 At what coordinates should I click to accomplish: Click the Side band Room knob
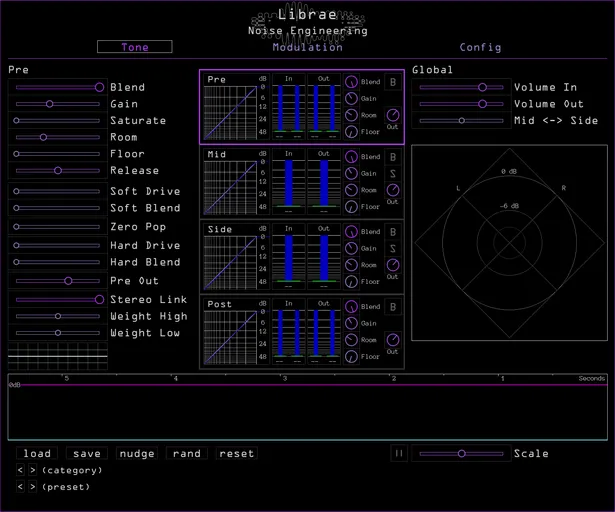pyautogui.click(x=351, y=265)
